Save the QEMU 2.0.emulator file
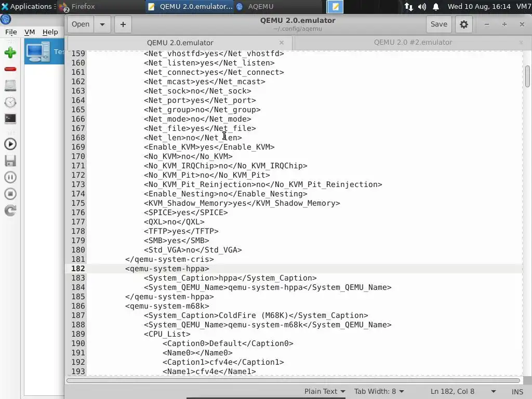This screenshot has height=399, width=532. [x=438, y=24]
